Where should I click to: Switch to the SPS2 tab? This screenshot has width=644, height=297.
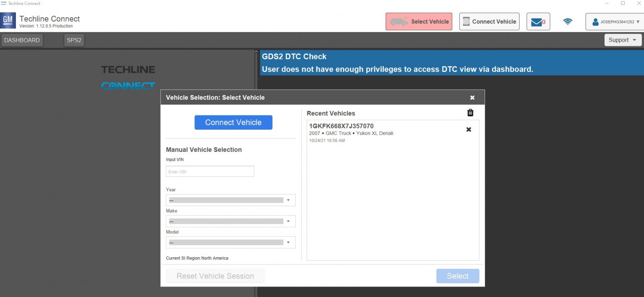(x=74, y=40)
